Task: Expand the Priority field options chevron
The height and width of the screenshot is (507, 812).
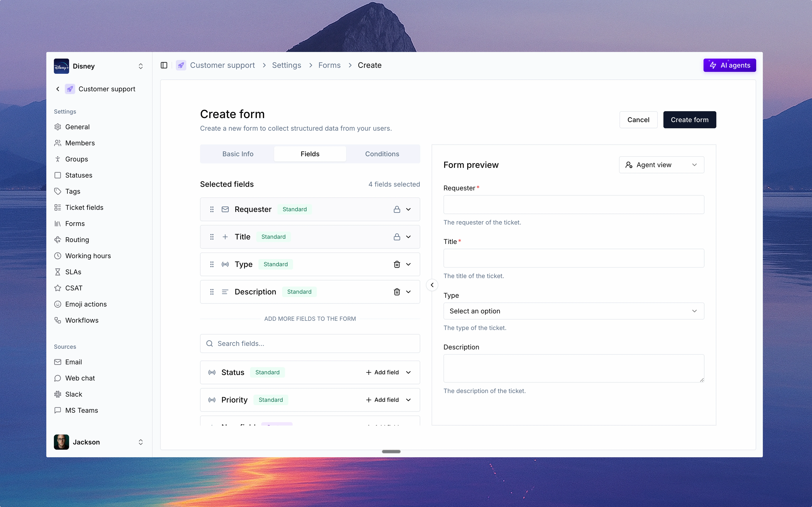Action: pyautogui.click(x=408, y=400)
